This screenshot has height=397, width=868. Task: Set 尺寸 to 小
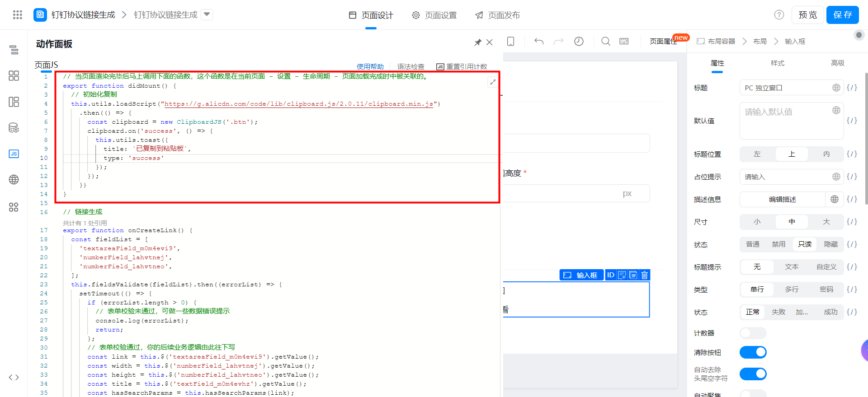(x=757, y=222)
